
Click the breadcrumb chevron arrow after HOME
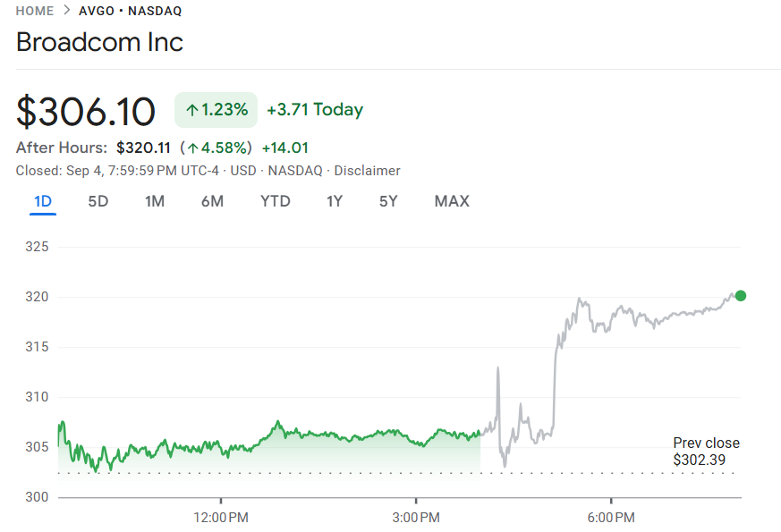tap(66, 12)
